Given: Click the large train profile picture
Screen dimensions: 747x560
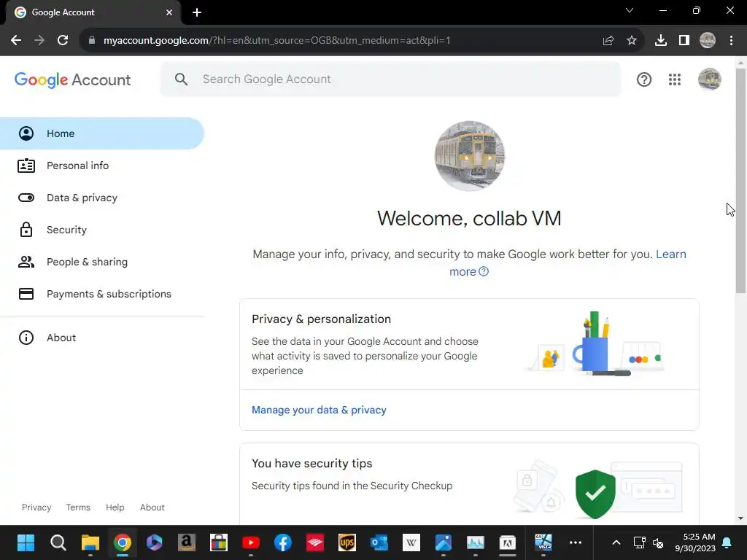Looking at the screenshot, I should [x=470, y=156].
